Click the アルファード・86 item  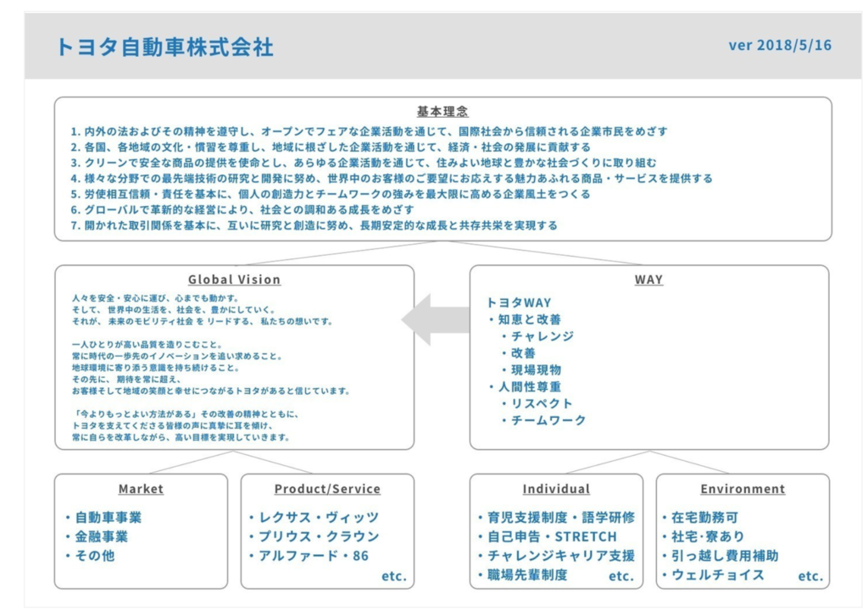click(309, 555)
